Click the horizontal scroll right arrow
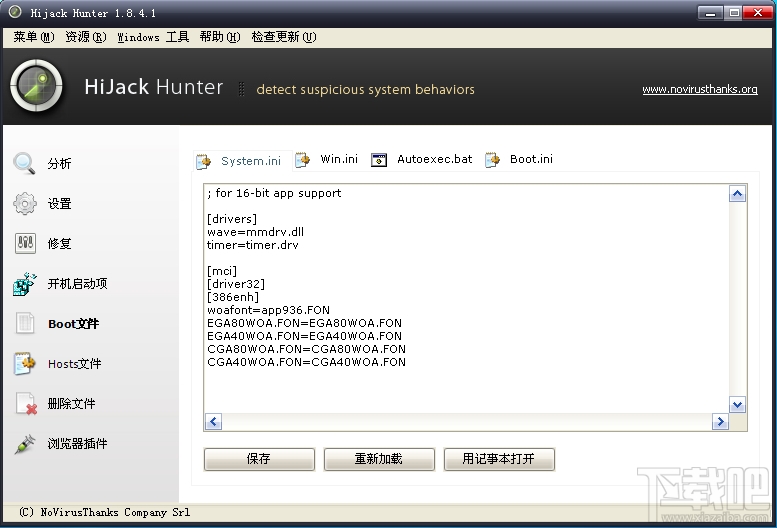 coord(720,422)
